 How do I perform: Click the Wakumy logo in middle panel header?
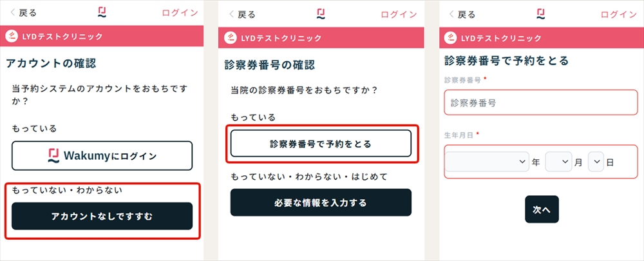pos(321,14)
